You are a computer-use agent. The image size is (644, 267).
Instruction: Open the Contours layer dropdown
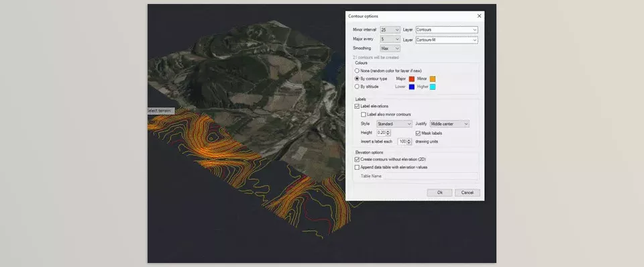tap(447, 30)
